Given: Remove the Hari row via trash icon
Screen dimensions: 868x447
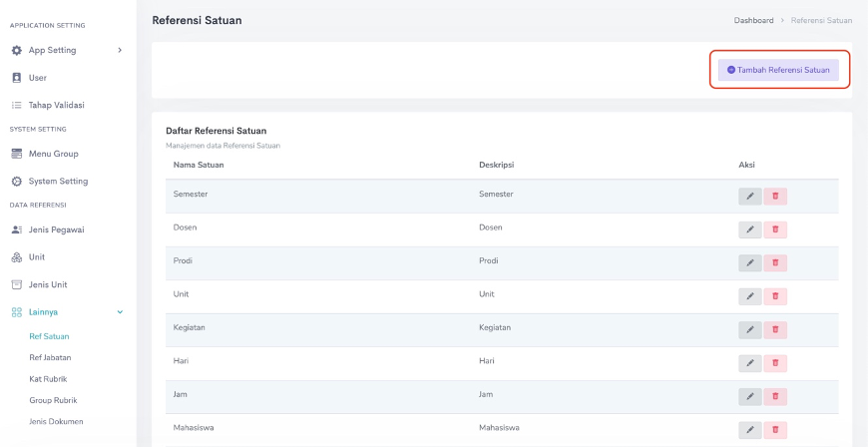Looking at the screenshot, I should tap(775, 363).
